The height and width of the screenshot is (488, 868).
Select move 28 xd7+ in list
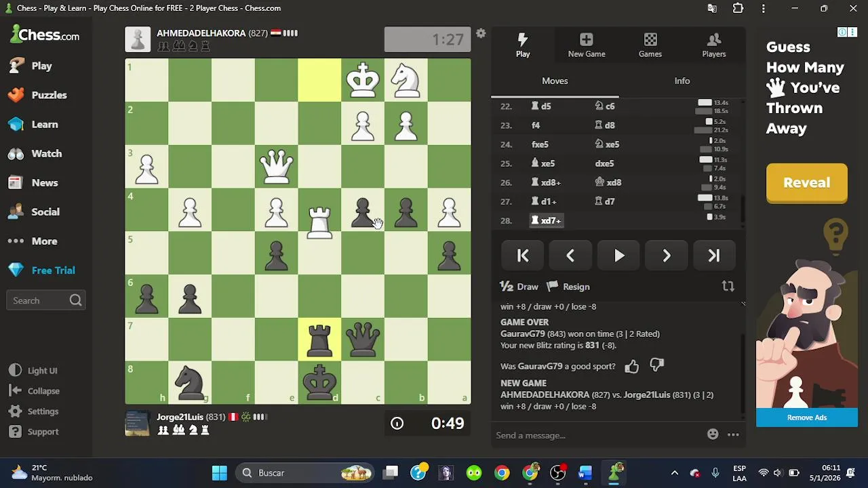pyautogui.click(x=547, y=220)
